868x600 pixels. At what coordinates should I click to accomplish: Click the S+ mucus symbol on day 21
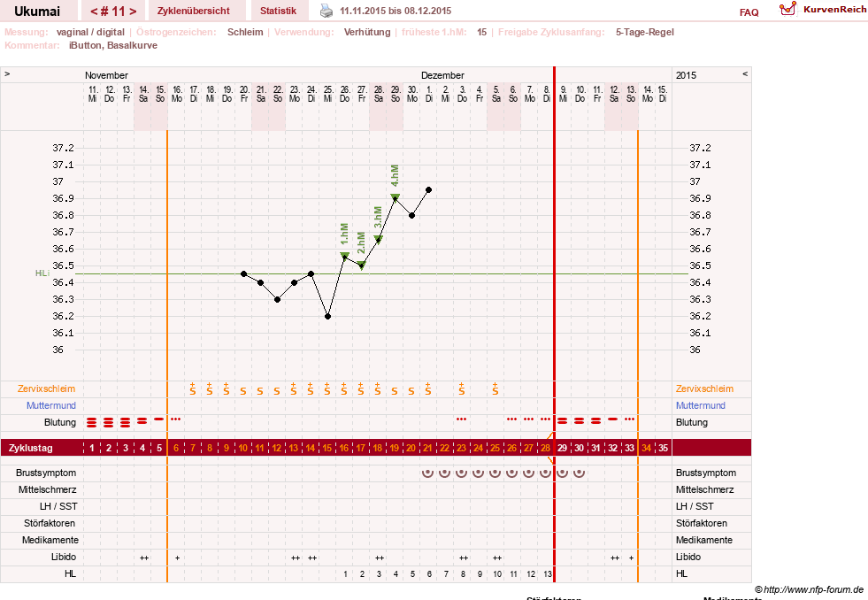428,388
